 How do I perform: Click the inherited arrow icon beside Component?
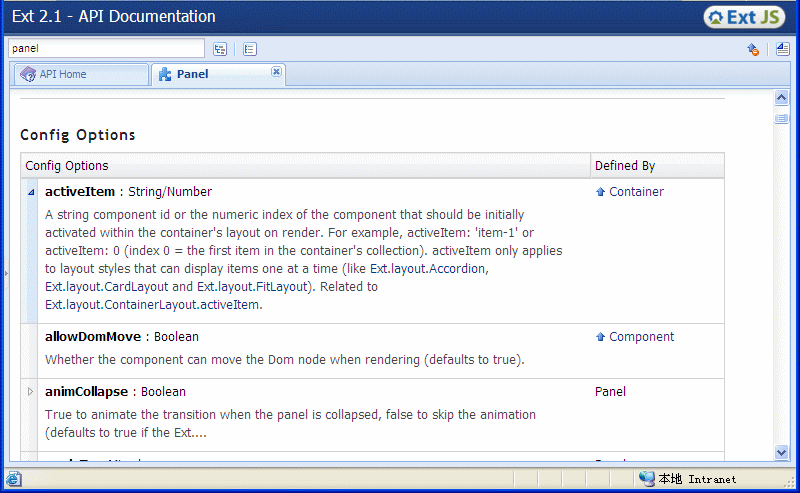601,337
